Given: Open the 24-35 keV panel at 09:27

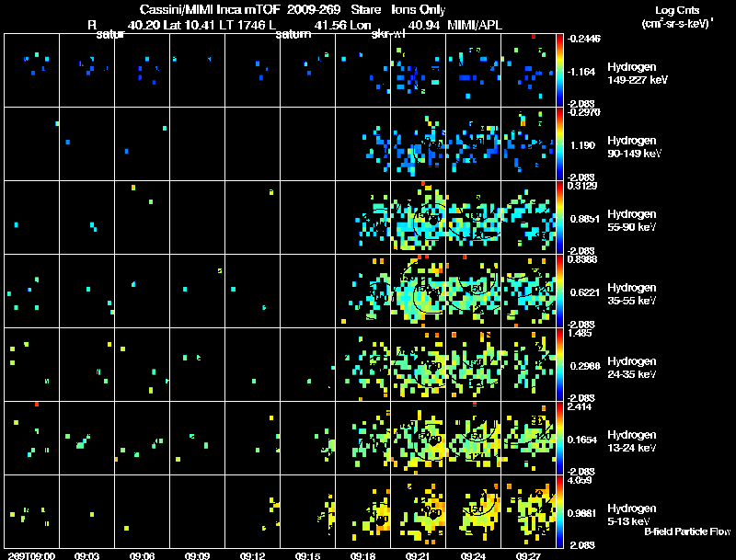Looking at the screenshot, I should pyautogui.click(x=528, y=364).
